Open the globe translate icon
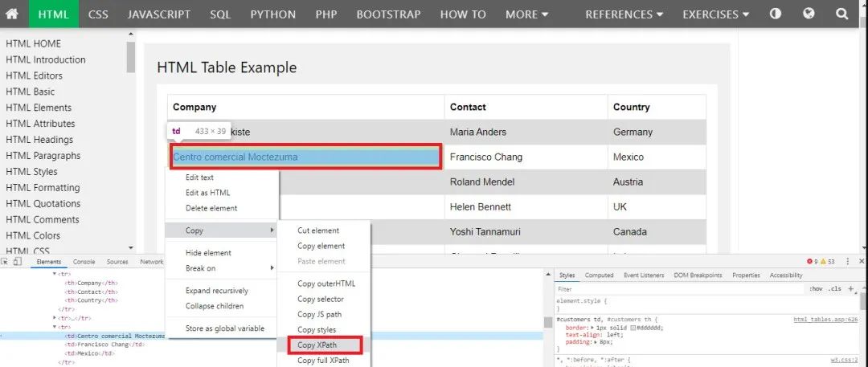868x367 pixels. click(x=809, y=14)
